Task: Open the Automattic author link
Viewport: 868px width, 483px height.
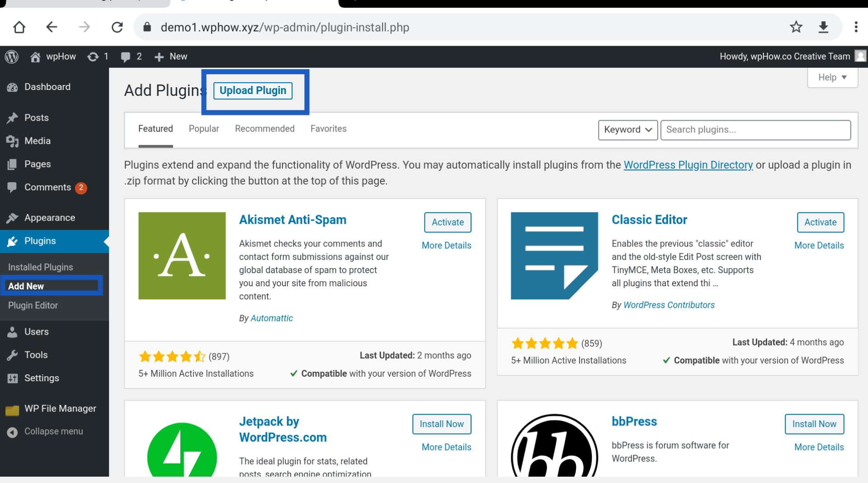Action: tap(272, 318)
